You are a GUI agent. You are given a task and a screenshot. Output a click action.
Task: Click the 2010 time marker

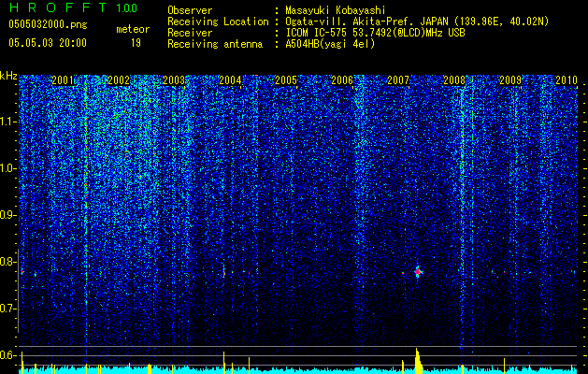tap(566, 80)
